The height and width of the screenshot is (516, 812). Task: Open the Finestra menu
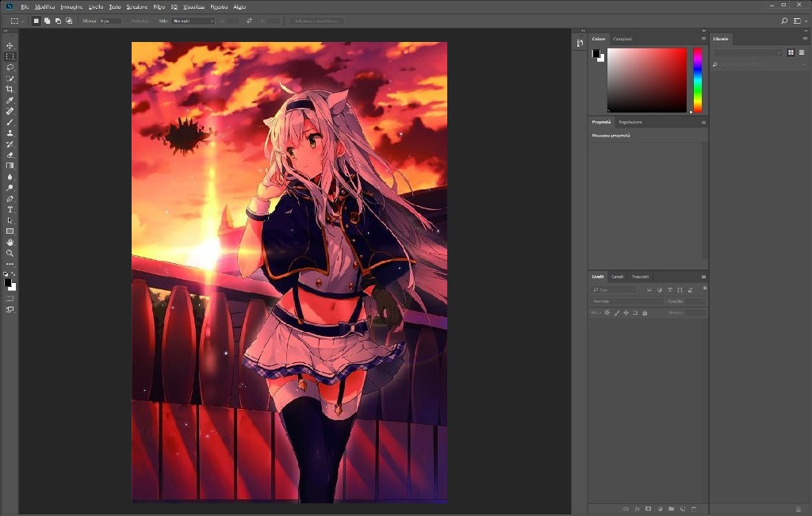coord(219,6)
